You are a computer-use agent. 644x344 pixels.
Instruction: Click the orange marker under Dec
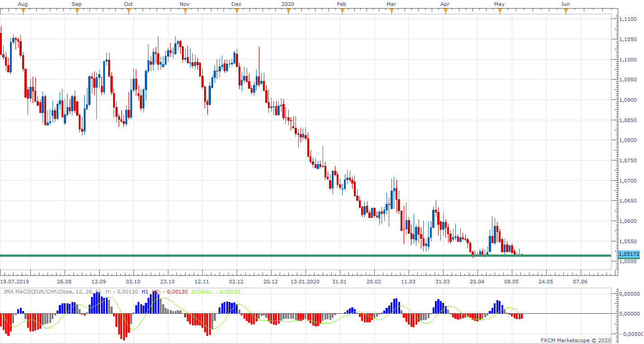(237, 11)
